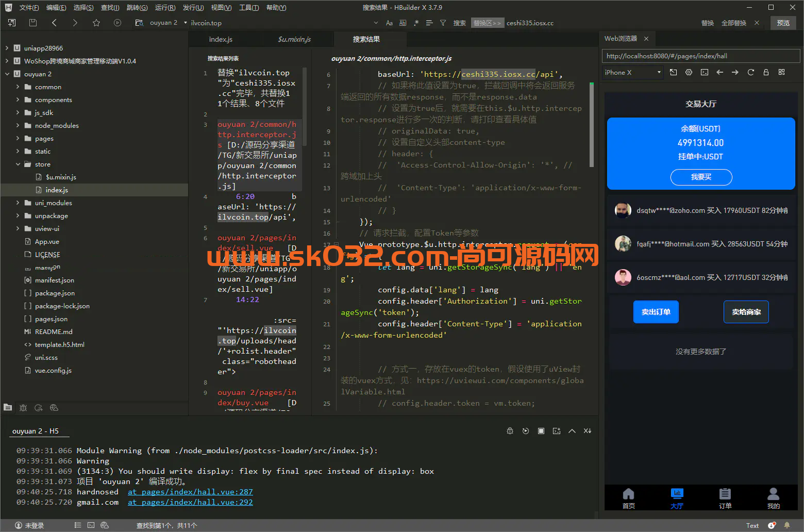Viewport: 804px width, 532px height.
Task: Click the 我要买 button in preview
Action: [701, 177]
